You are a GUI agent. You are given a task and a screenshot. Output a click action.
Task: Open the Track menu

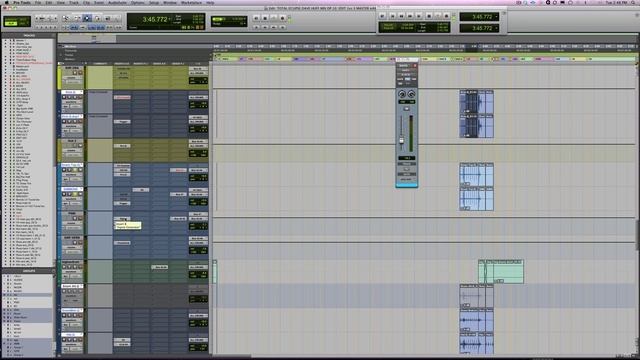pyautogui.click(x=74, y=2)
